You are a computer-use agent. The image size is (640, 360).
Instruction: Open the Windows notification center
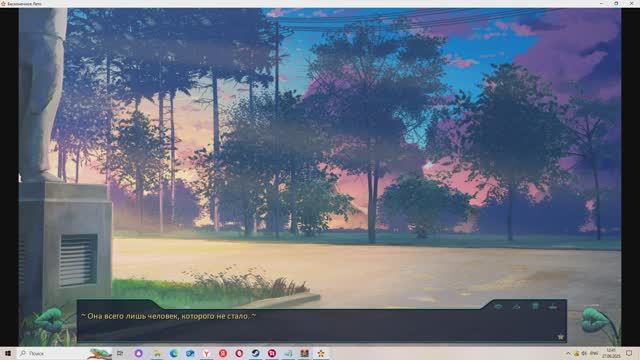pos(629,353)
